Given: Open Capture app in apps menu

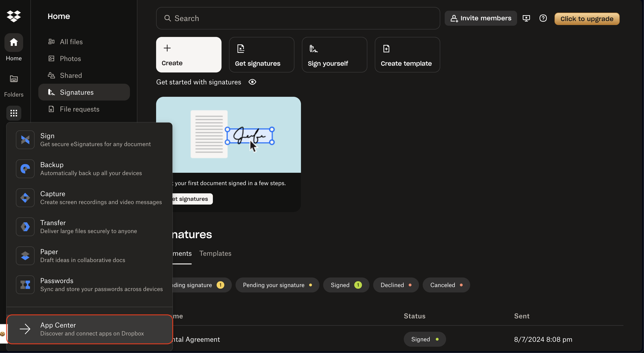Looking at the screenshot, I should 89,198.
